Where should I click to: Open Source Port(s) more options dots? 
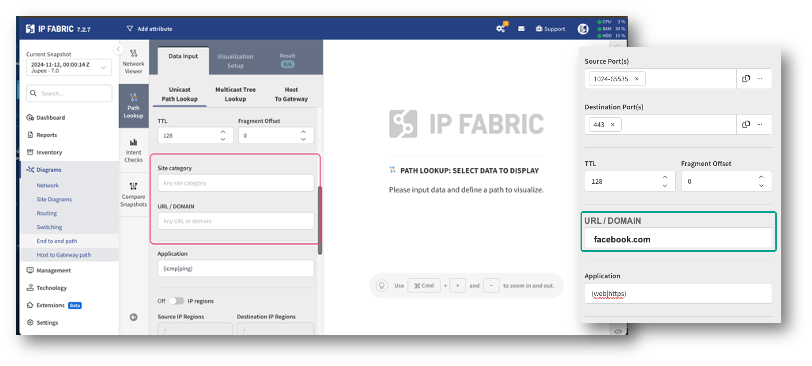pyautogui.click(x=760, y=79)
